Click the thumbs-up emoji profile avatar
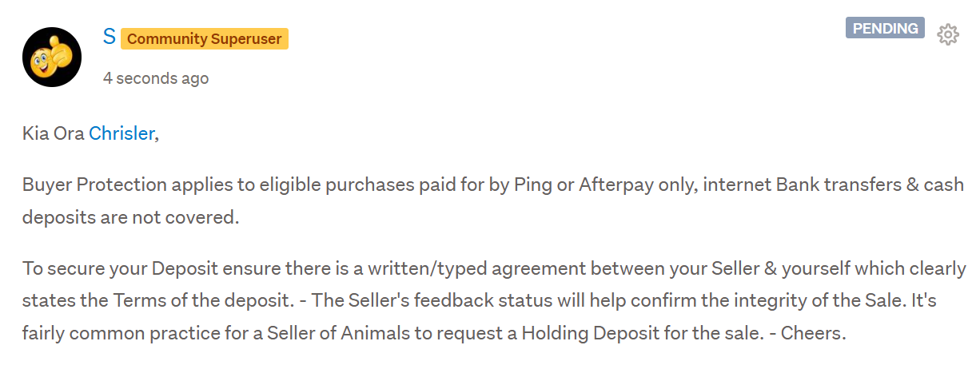 click(x=52, y=57)
